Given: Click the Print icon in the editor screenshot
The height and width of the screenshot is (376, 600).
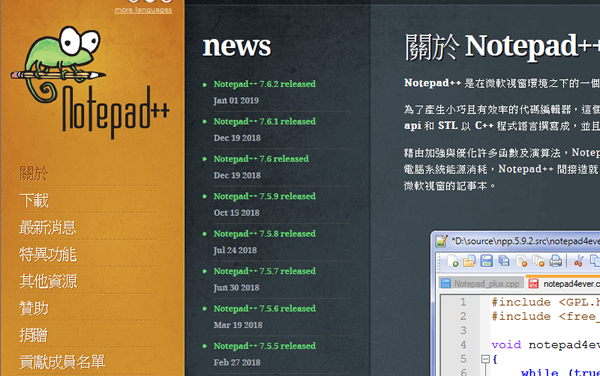Looking at the screenshot, I should [x=556, y=261].
